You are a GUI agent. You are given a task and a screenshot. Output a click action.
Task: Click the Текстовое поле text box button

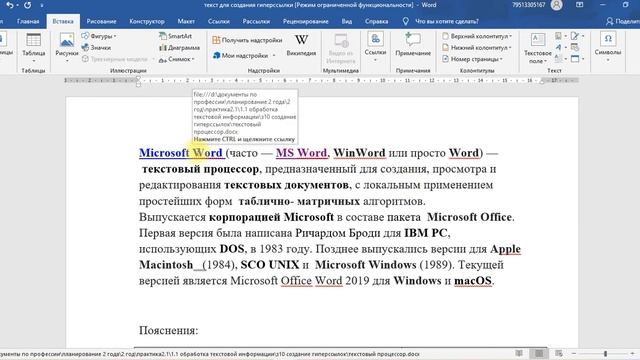pos(538,48)
